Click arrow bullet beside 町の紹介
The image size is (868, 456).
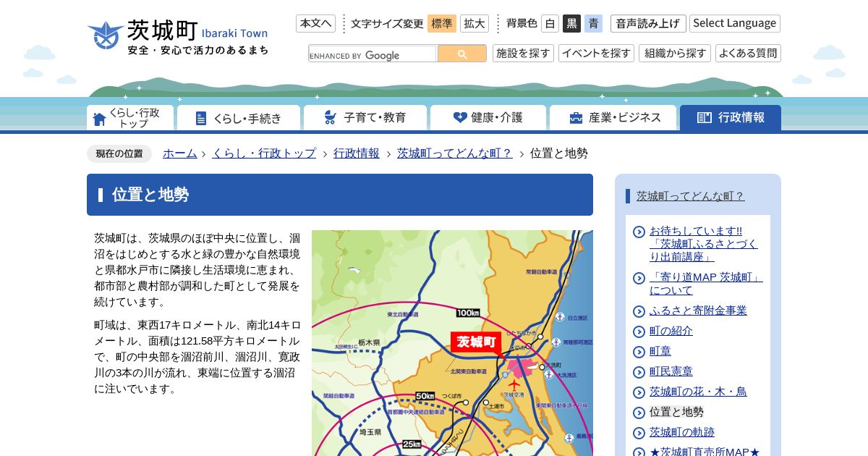coord(639,332)
